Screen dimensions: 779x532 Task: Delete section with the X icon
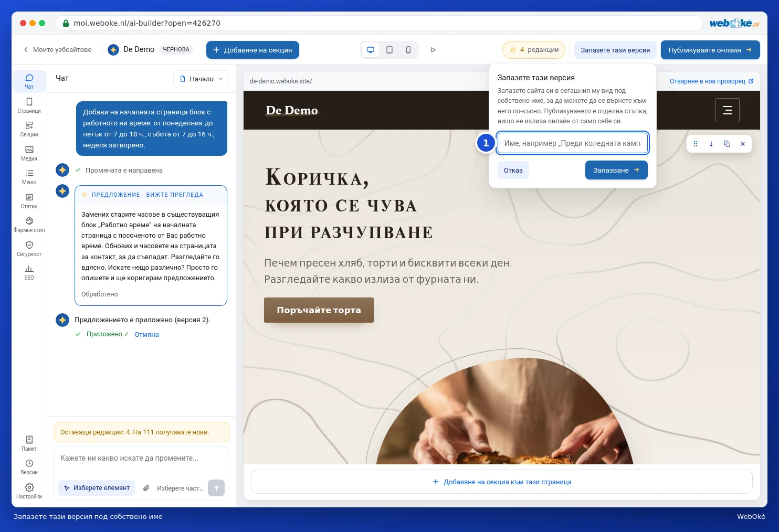[x=743, y=144]
